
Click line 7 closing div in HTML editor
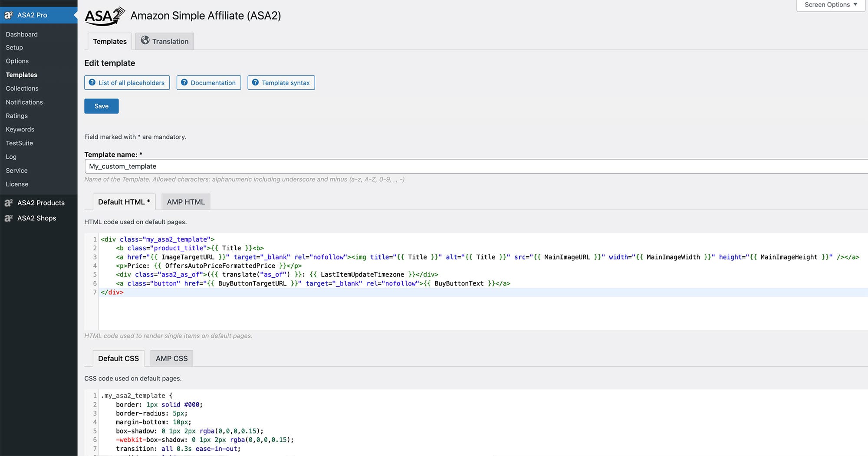(x=112, y=292)
